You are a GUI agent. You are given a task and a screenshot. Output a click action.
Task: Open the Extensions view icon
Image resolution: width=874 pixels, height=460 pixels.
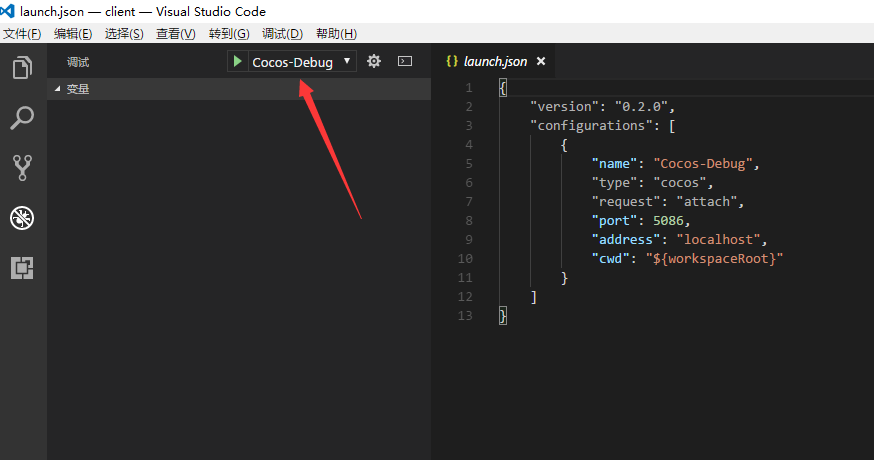(22, 268)
